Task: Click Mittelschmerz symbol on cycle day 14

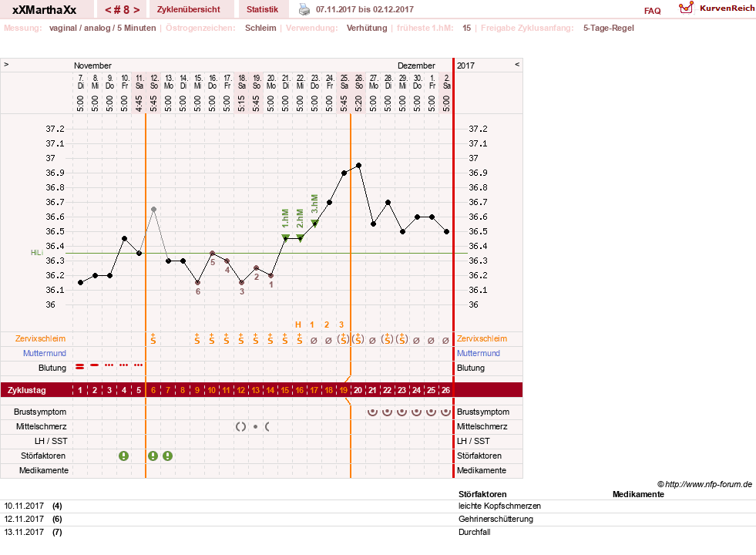Action: click(x=267, y=427)
